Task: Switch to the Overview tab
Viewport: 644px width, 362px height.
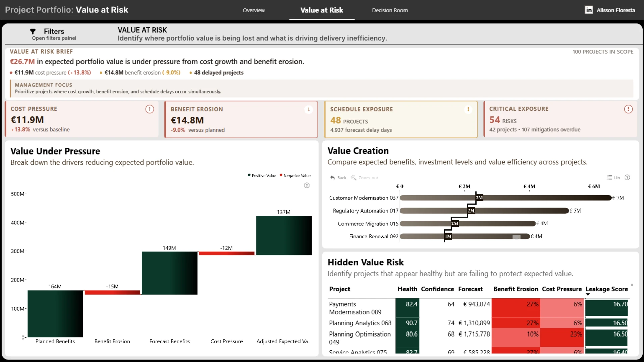Action: (254, 10)
